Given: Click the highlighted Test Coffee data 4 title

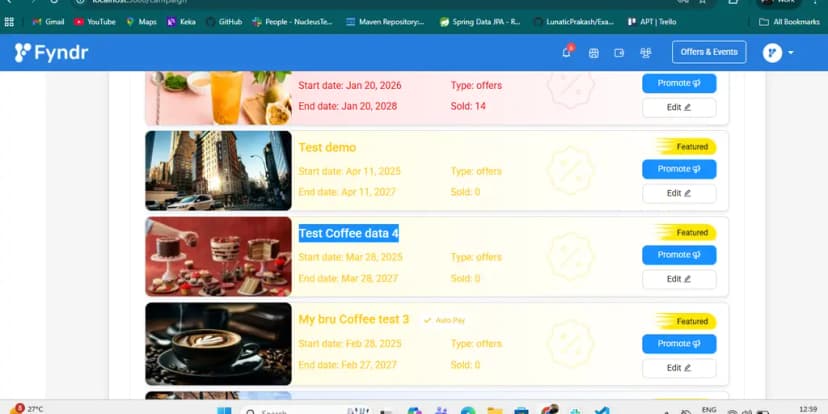Looking at the screenshot, I should click(349, 233).
